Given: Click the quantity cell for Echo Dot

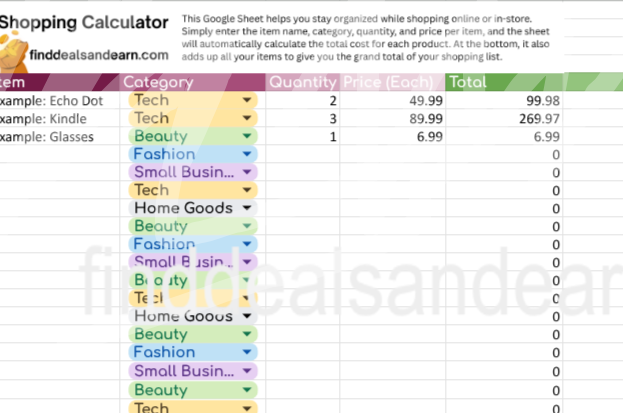Looking at the screenshot, I should pyautogui.click(x=303, y=101).
